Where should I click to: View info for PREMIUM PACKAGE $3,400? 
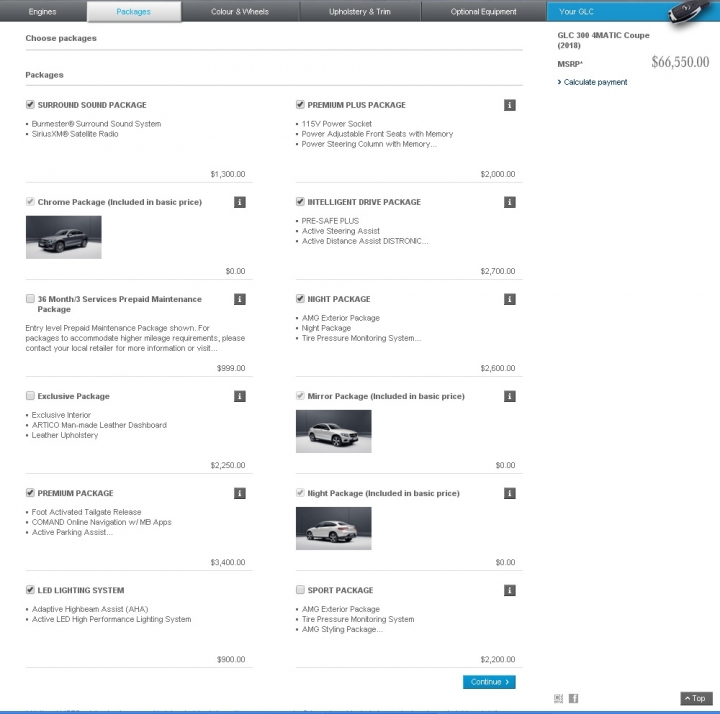(x=239, y=493)
